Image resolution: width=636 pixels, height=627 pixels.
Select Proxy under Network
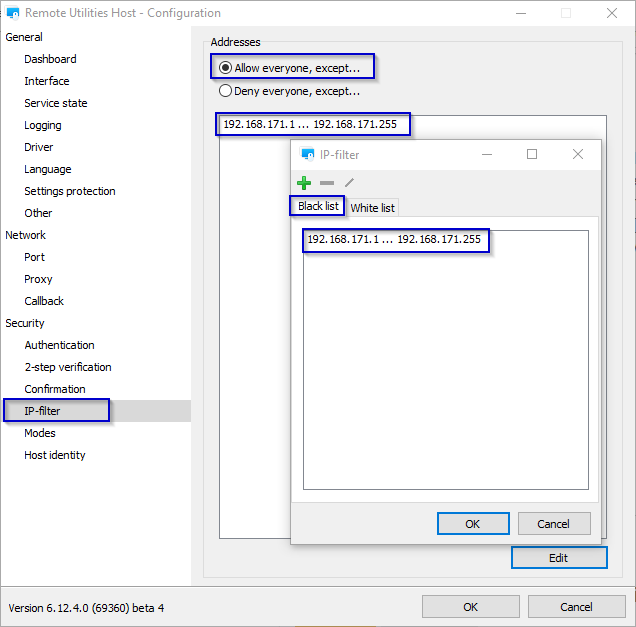click(38, 279)
